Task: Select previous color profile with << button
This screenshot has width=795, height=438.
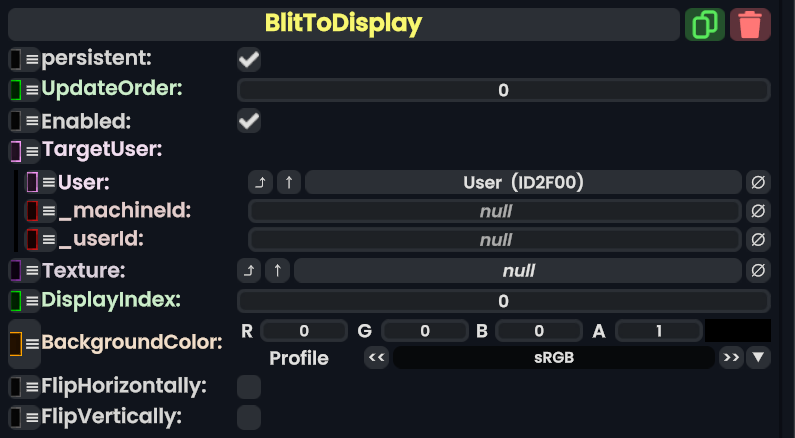Action: [376, 357]
